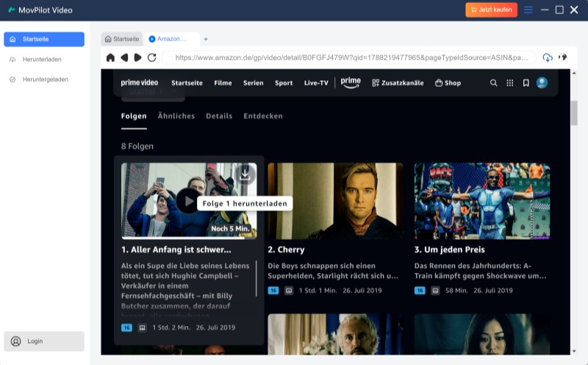Select the Folgen tab

click(x=134, y=116)
